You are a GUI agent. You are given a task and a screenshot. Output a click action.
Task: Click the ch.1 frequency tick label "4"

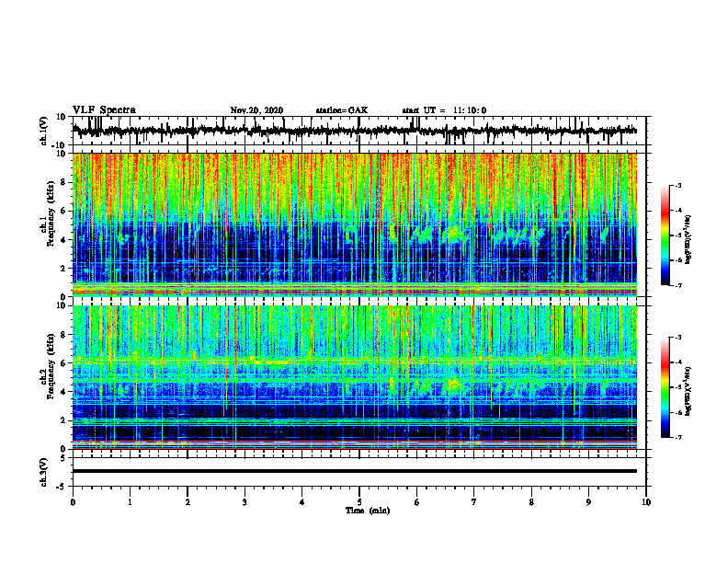(63, 240)
